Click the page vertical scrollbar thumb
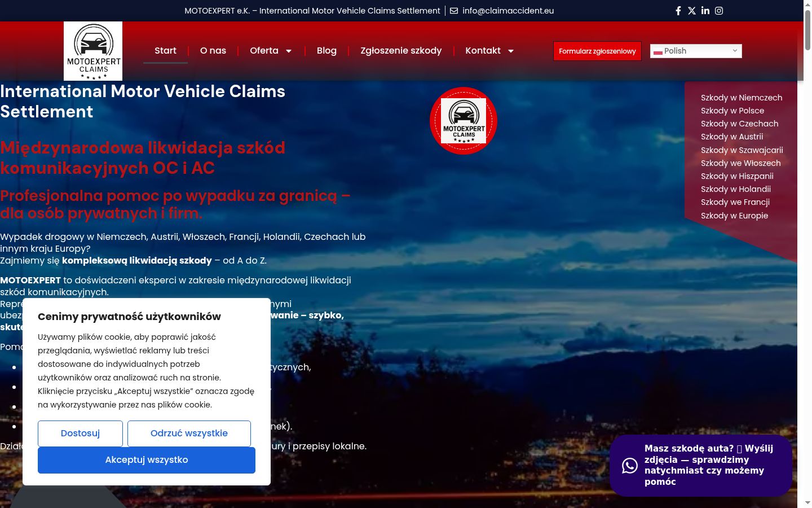The height and width of the screenshot is (508, 812). 807,31
